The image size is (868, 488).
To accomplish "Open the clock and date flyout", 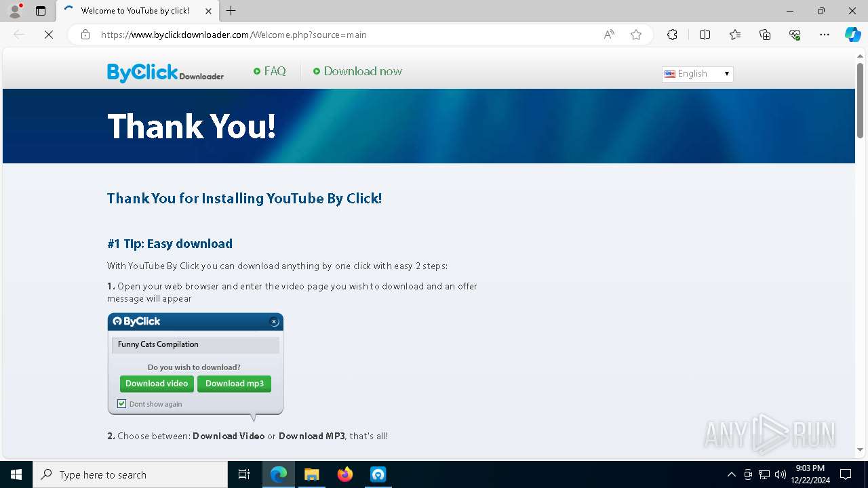I will (x=810, y=474).
